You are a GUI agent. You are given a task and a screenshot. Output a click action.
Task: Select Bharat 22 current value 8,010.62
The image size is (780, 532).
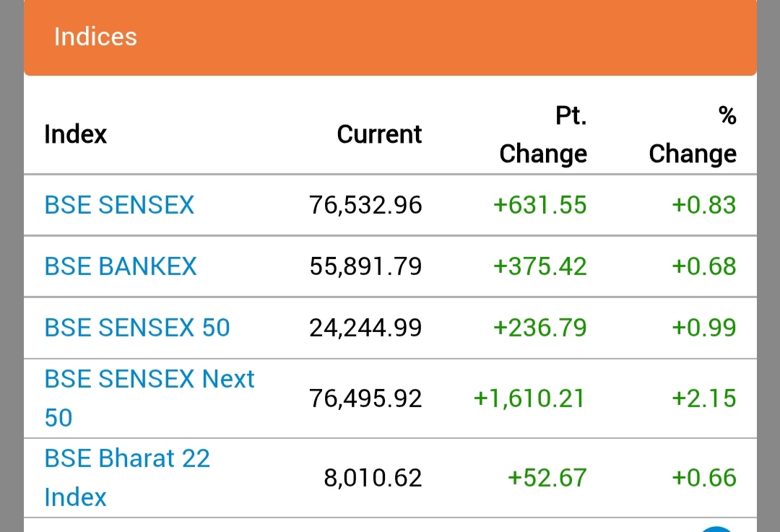pos(373,477)
